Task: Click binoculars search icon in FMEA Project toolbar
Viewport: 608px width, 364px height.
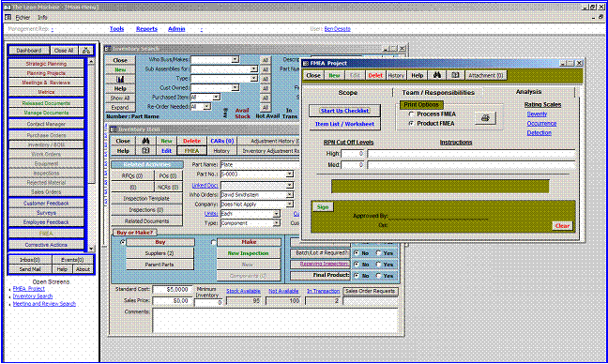Action: click(437, 76)
